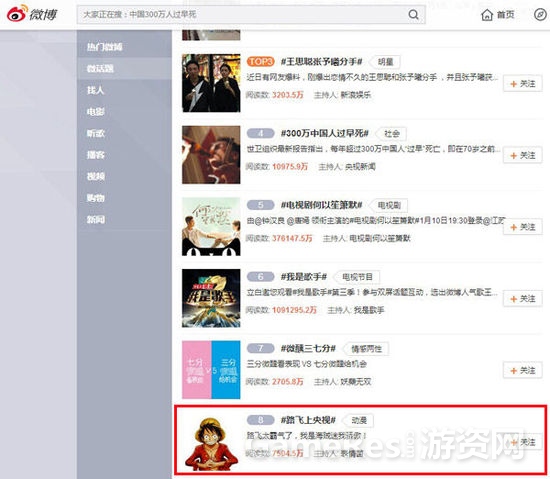550x479 pixels.
Task: Click host name 我是歌手
Action: pyautogui.click(x=369, y=310)
